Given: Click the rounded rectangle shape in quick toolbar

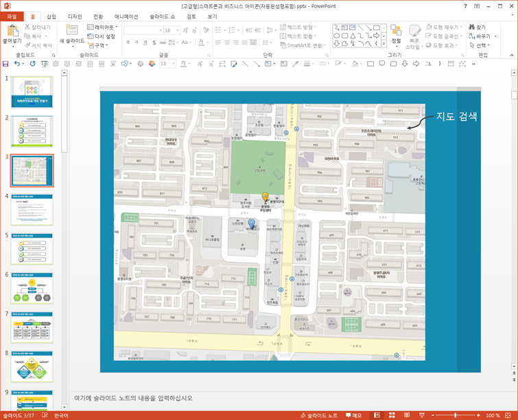Looking at the screenshot, I should tap(393, 64).
